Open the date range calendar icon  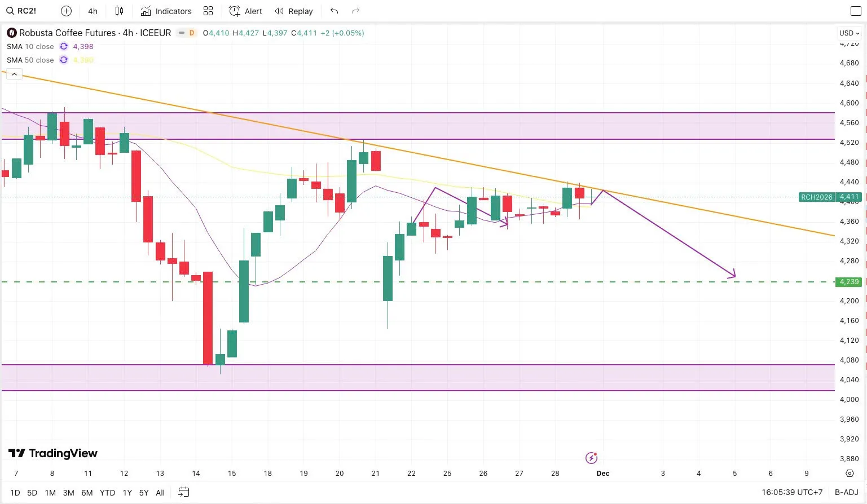point(183,492)
